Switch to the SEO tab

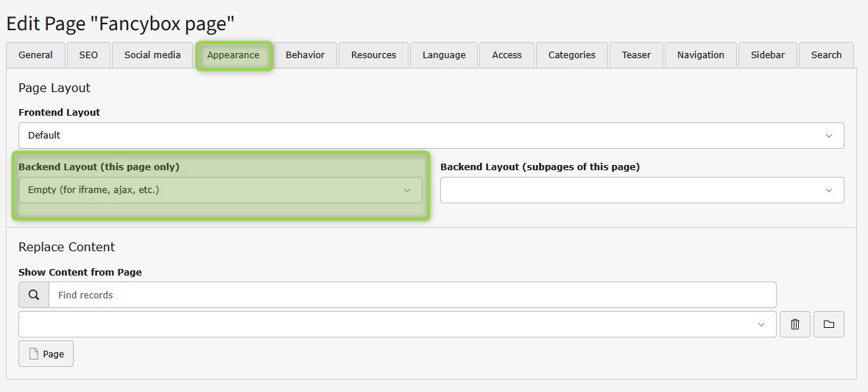coord(88,55)
